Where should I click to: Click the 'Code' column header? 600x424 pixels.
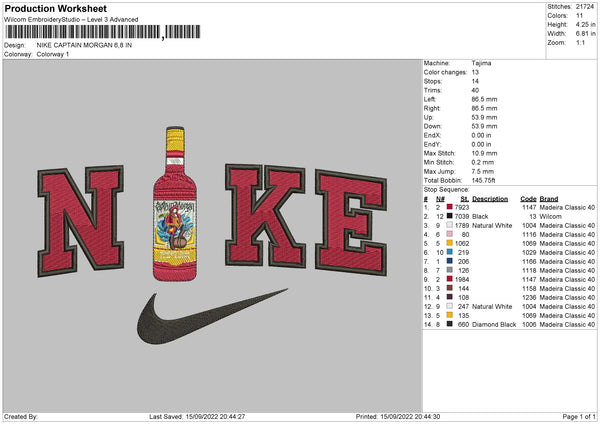pos(528,199)
